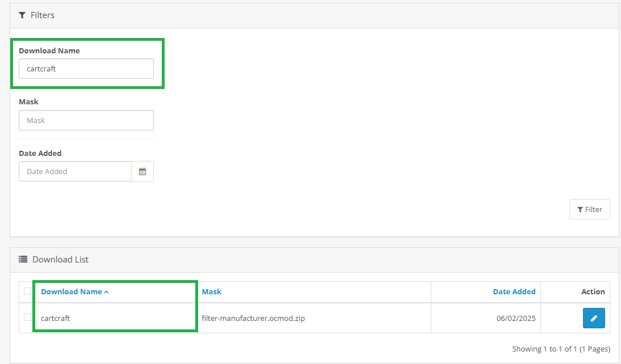
Task: Click the pagination summary text
Action: [x=560, y=349]
